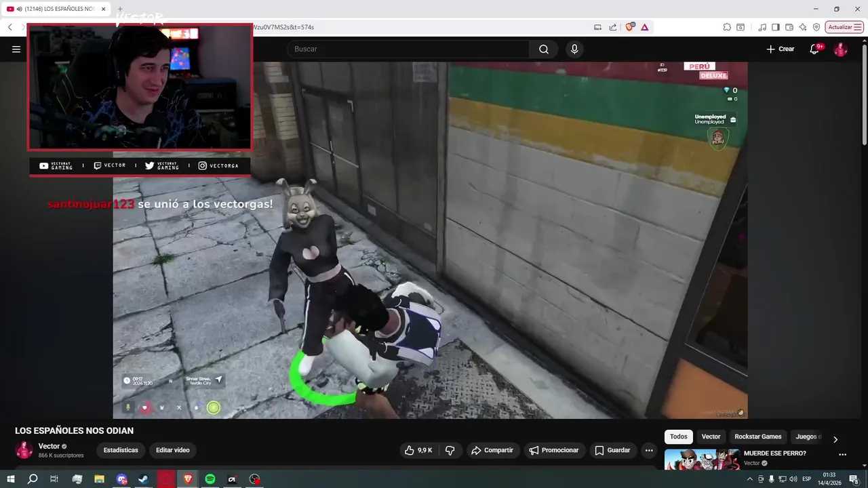
Task: Like the video with 9,9 K
Action: [x=418, y=450]
